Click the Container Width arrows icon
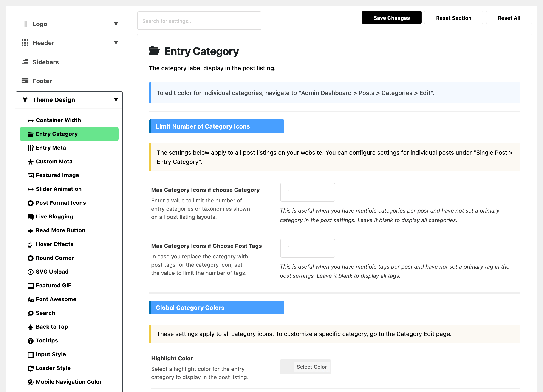 point(30,120)
